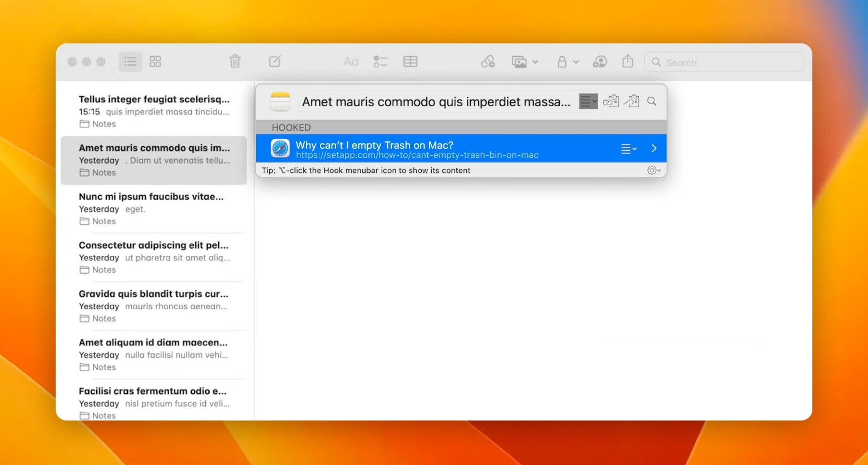Click preview text 'nulla facilisi nullam vehi...'
The width and height of the screenshot is (868, 465).
pos(176,355)
